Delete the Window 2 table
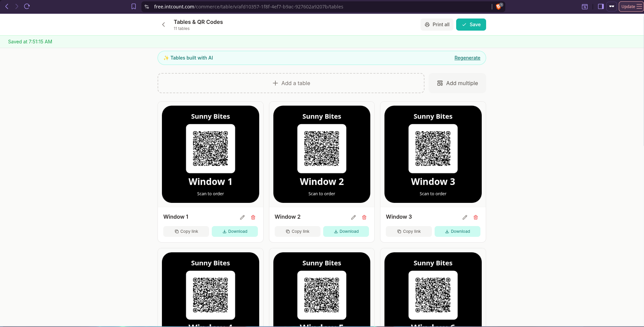Viewport: 644px width, 327px height. tap(364, 217)
